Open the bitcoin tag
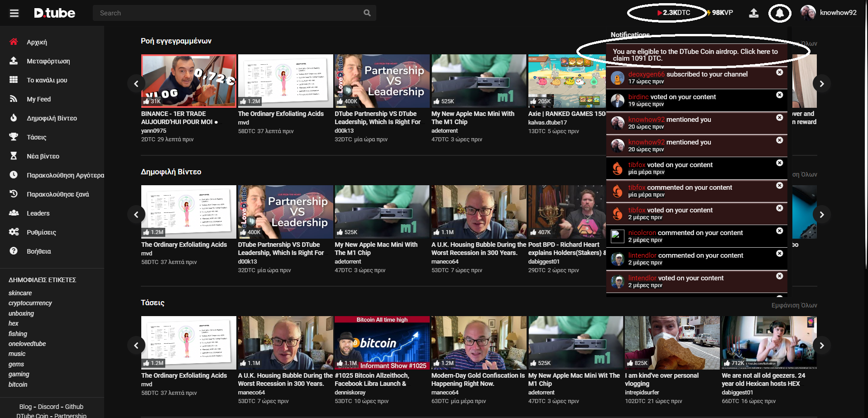Image resolution: width=868 pixels, height=418 pixels. pos(18,384)
